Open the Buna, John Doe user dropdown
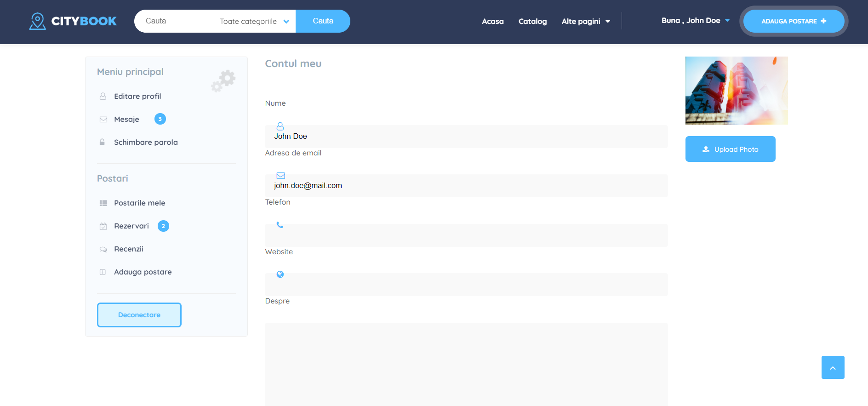Image resolution: width=868 pixels, height=406 pixels. 695,21
